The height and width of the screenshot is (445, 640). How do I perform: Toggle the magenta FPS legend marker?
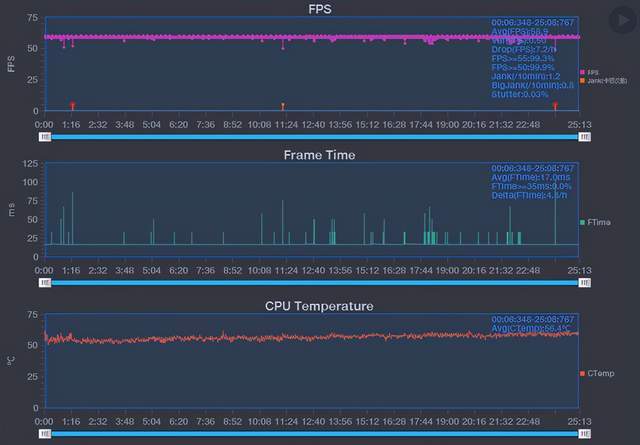[582, 72]
